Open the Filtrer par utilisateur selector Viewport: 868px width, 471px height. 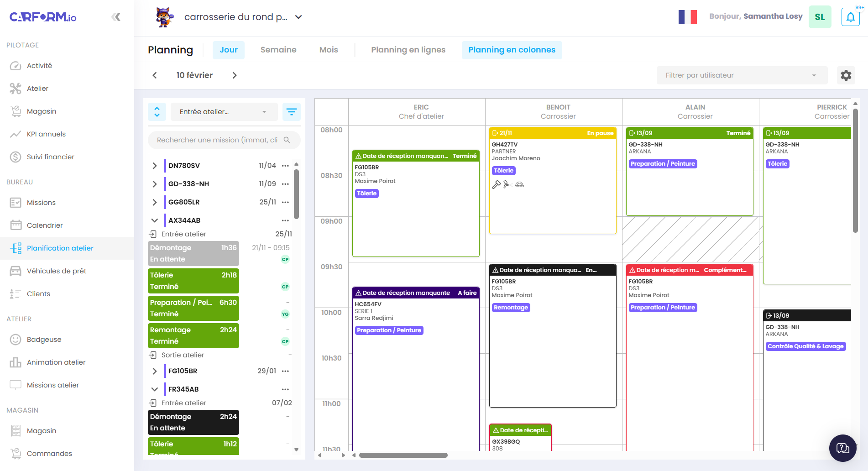pos(741,75)
